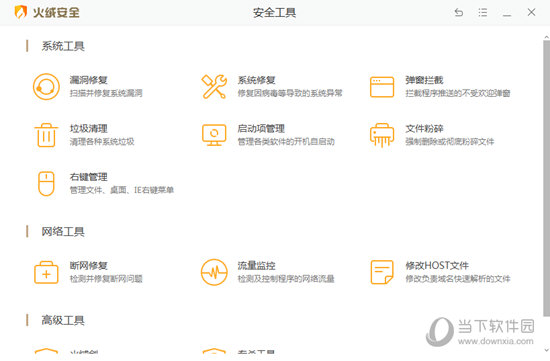Click description 管理各类软件的开机自启动
The image size is (550, 361).
(x=286, y=141)
